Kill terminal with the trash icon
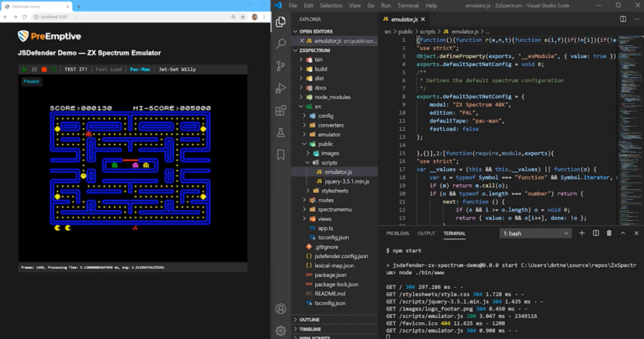This screenshot has height=339, width=644. (x=609, y=233)
